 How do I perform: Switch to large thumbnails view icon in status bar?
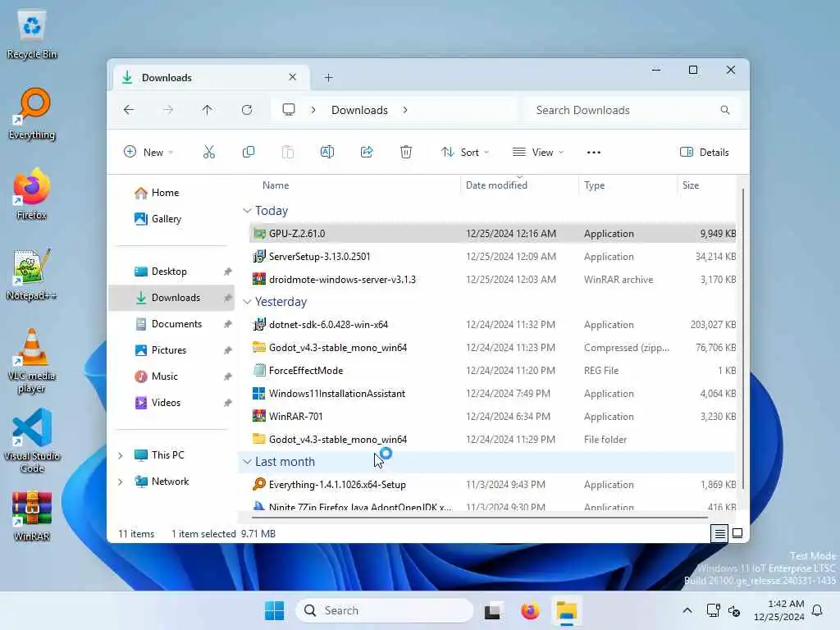point(737,533)
